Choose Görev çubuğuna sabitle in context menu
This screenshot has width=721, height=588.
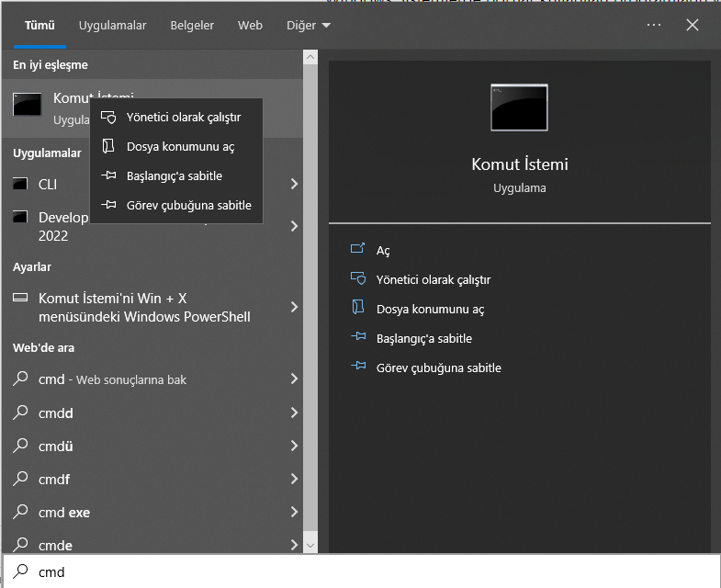pyautogui.click(x=188, y=205)
